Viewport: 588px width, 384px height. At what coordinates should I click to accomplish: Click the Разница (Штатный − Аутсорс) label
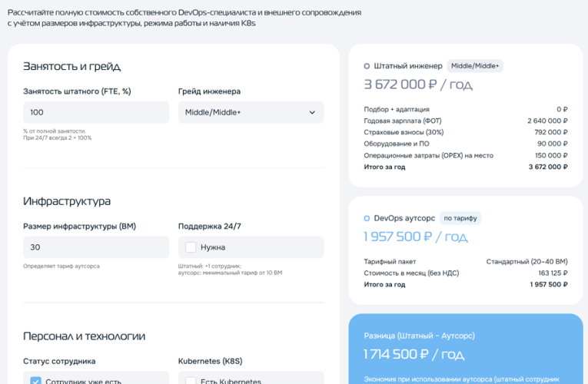[419, 336]
